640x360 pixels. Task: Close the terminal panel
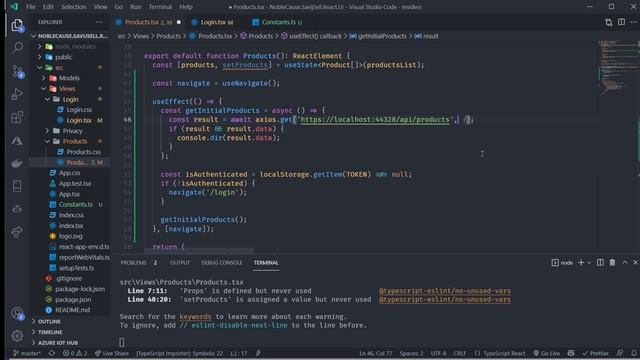636,262
